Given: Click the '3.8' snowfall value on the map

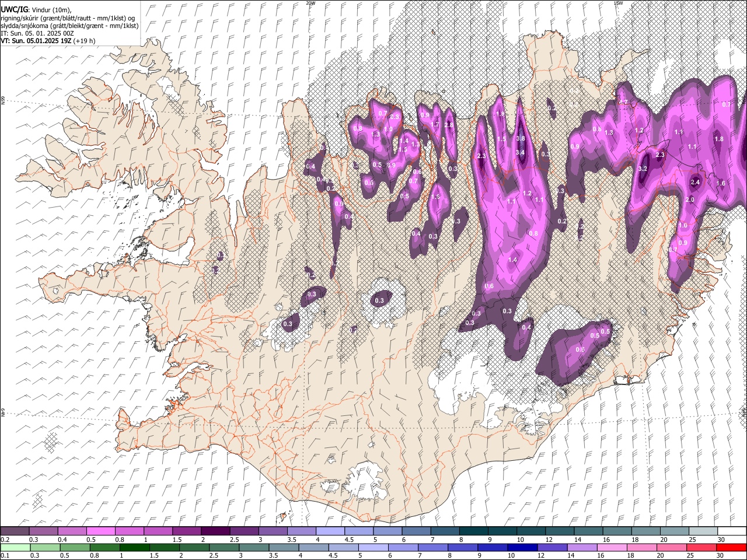Looking at the screenshot, I should click(521, 139).
